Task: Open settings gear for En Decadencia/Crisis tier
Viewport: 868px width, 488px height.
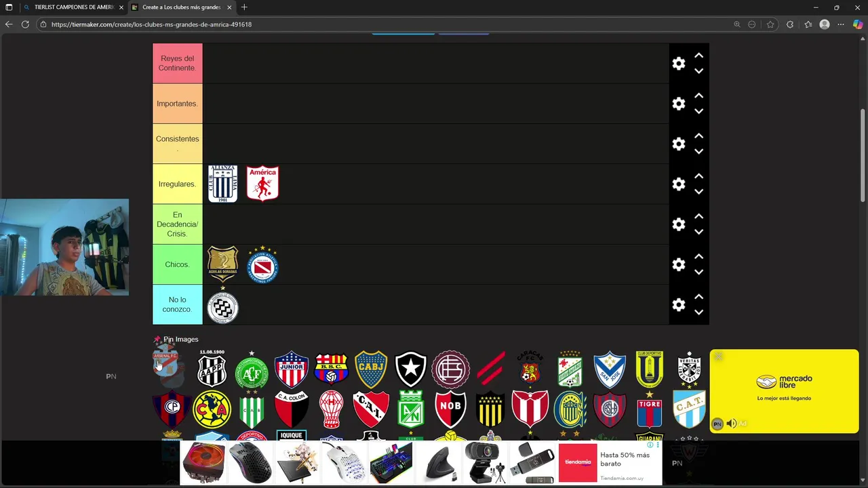Action: (678, 224)
